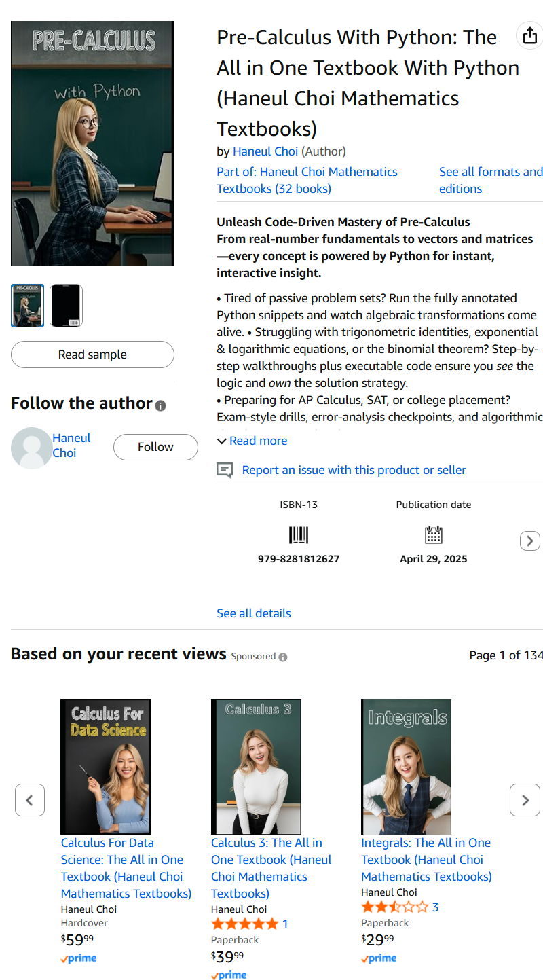Select the back cover thumbnail
The width and height of the screenshot is (543, 980).
tap(66, 306)
